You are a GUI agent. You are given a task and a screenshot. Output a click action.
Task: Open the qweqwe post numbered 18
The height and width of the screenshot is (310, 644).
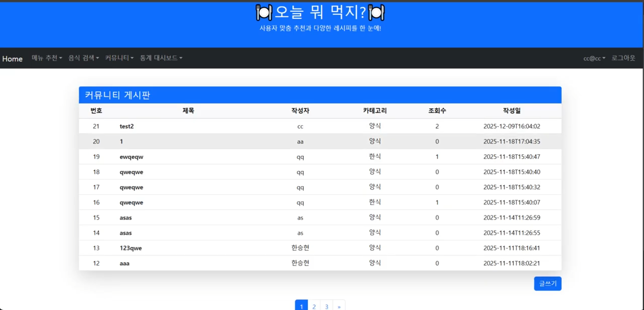click(x=131, y=172)
